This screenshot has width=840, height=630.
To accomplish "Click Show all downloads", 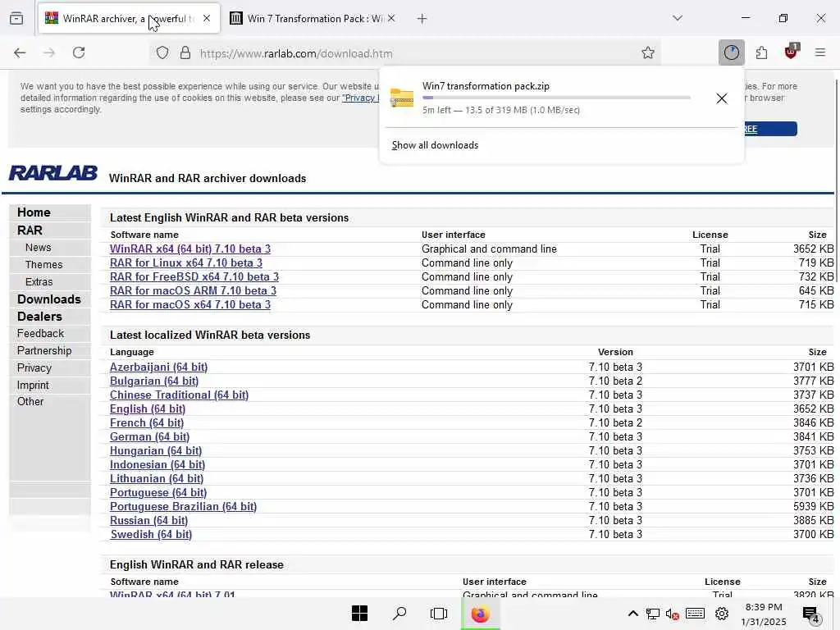I will pos(435,145).
